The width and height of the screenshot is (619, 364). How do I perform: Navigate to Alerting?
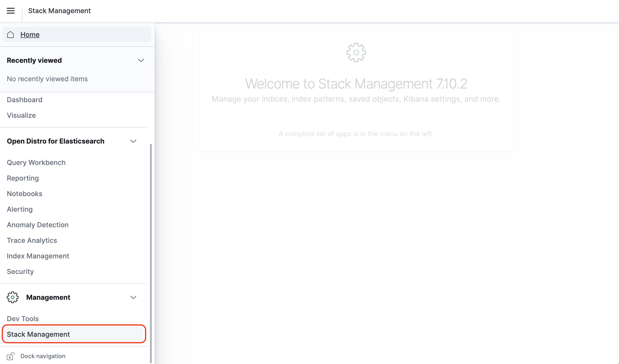click(20, 209)
